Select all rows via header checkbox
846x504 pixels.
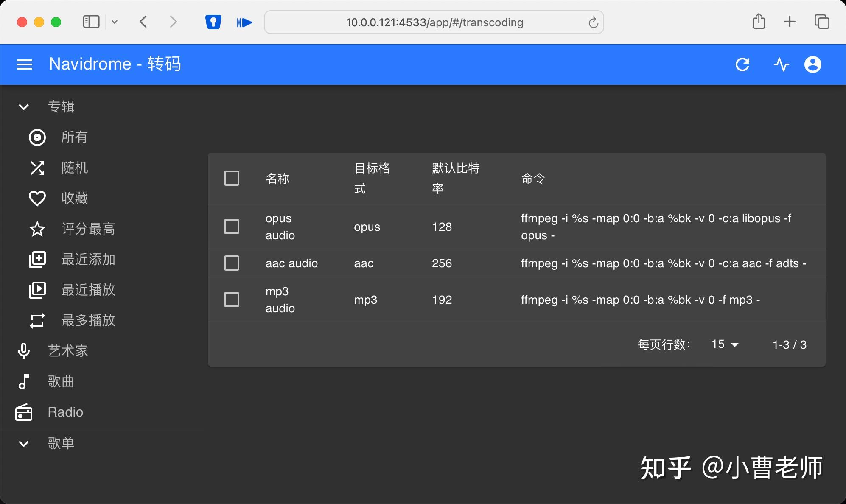tap(232, 178)
